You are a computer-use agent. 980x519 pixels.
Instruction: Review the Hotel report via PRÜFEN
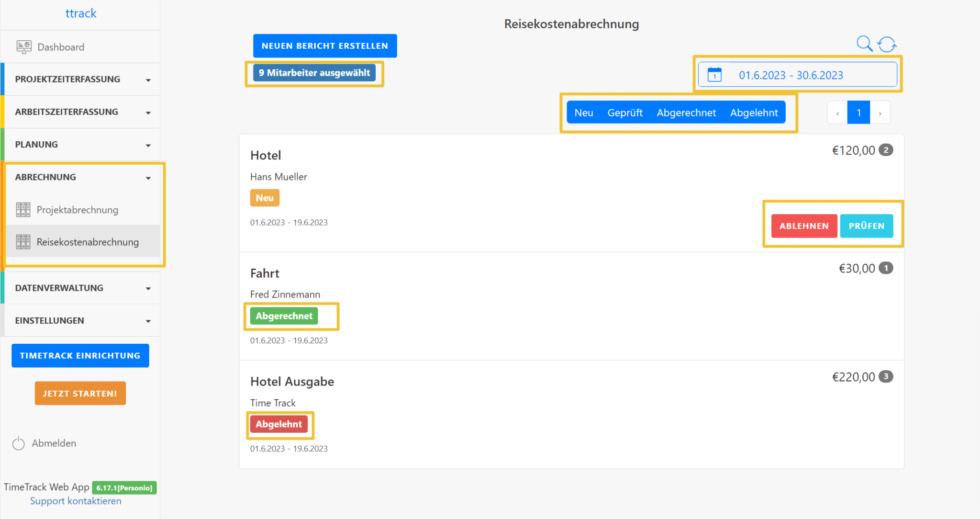tap(867, 226)
